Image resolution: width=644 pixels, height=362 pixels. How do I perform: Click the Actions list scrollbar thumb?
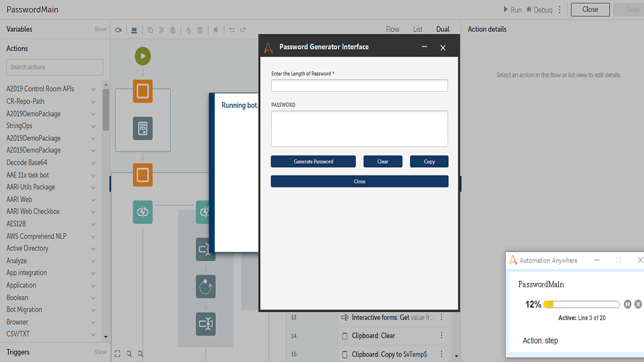pyautogui.click(x=106, y=110)
